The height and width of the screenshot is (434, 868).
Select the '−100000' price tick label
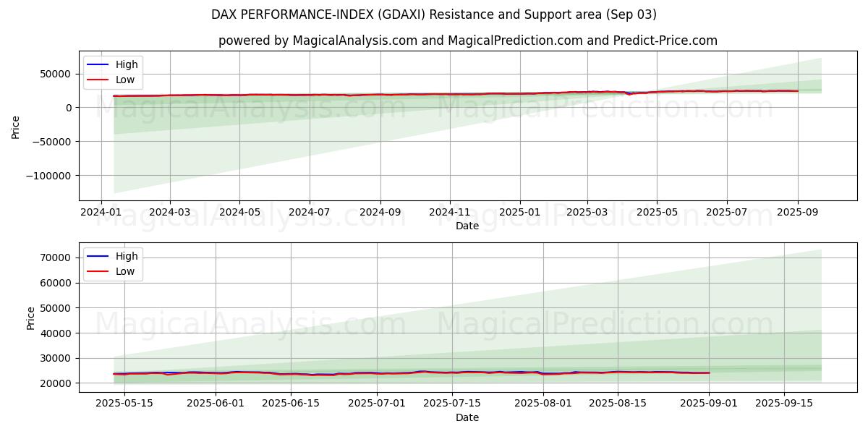coord(50,175)
